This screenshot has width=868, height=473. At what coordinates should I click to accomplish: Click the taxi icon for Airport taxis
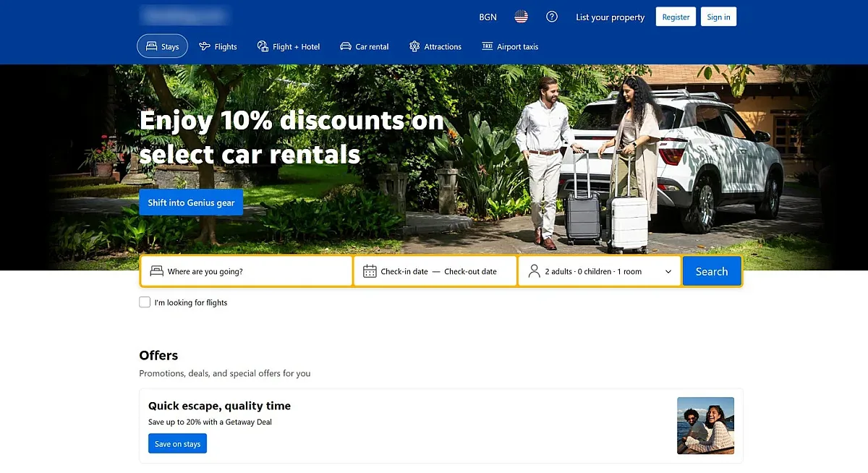pyautogui.click(x=488, y=46)
